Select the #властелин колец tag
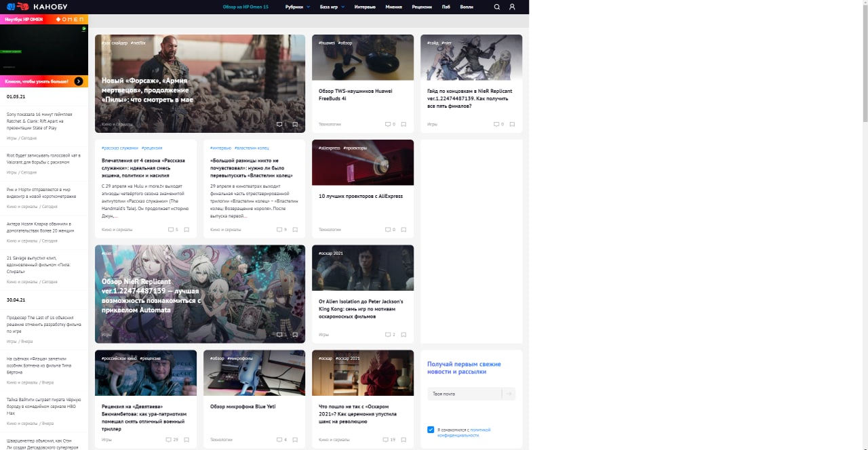The image size is (868, 450). tap(252, 148)
